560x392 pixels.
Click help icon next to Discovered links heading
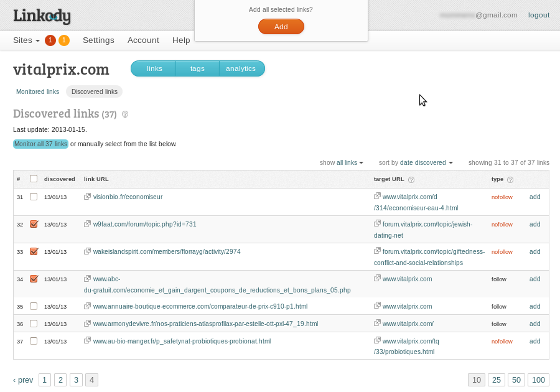pos(125,114)
